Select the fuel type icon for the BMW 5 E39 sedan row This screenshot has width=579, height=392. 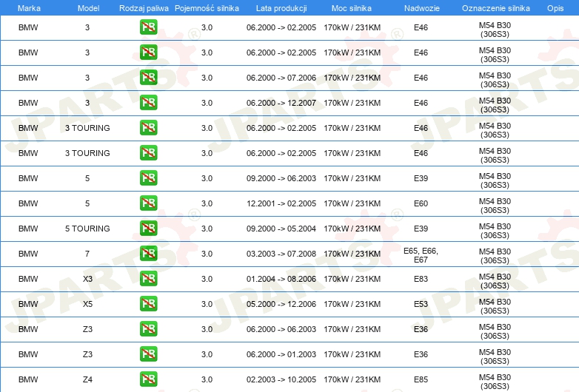point(148,178)
